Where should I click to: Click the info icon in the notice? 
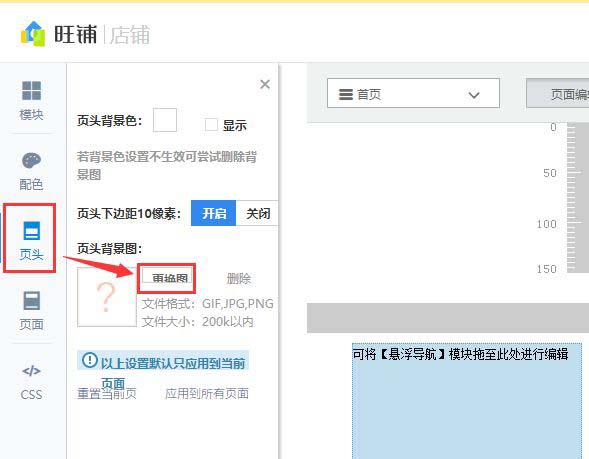click(x=90, y=360)
